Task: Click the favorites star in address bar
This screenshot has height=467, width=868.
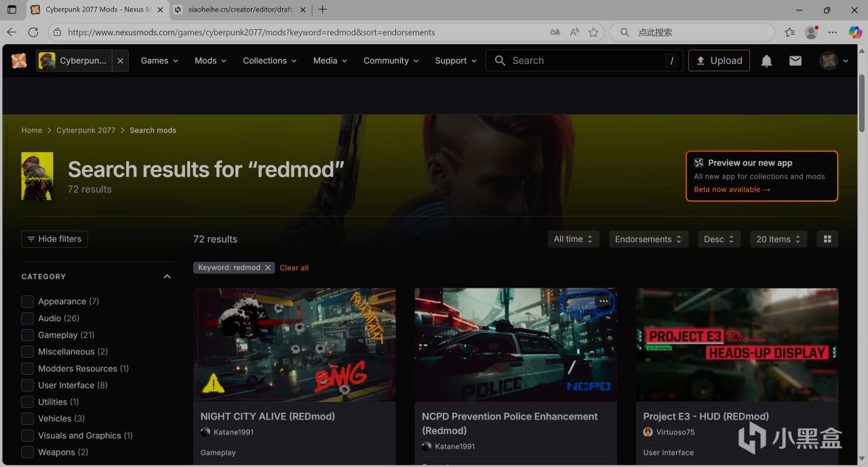Action: tap(593, 32)
